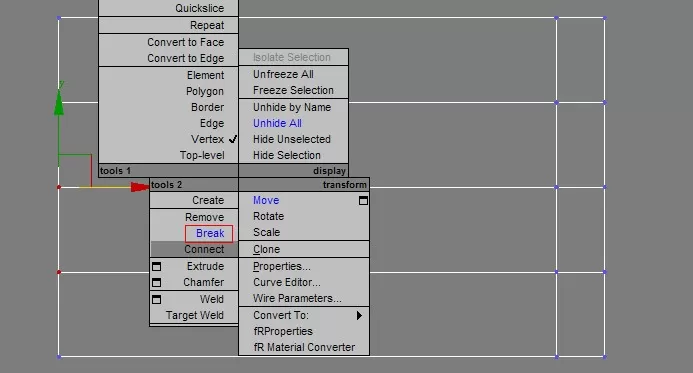The image size is (693, 373).
Task: Choose Hide Selection
Action: coord(286,156)
